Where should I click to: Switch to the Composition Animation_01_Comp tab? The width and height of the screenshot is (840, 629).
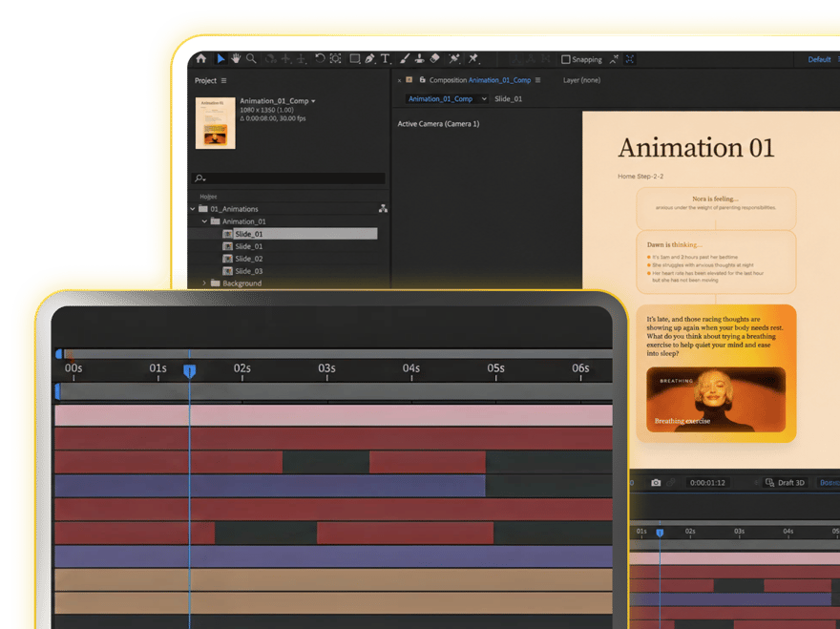[480, 80]
